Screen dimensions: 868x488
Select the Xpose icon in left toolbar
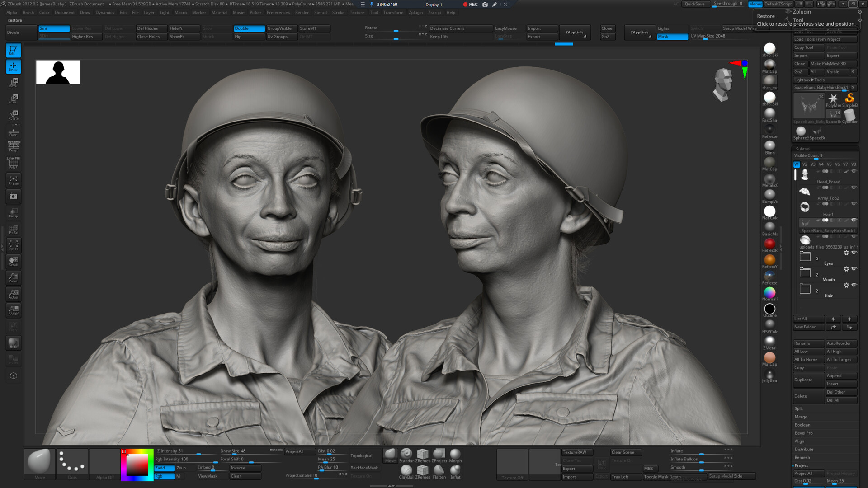click(13, 244)
